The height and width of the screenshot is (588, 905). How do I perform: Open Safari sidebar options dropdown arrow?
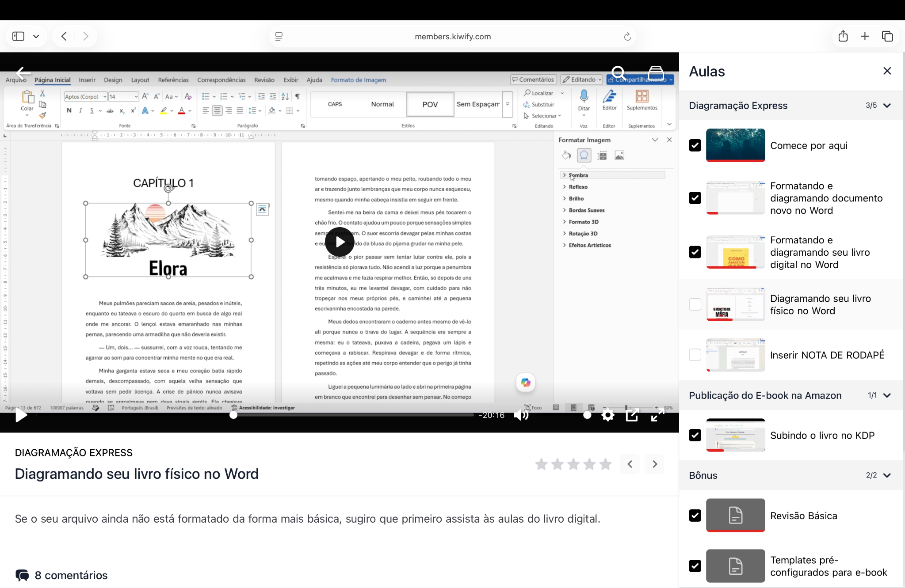[36, 36]
